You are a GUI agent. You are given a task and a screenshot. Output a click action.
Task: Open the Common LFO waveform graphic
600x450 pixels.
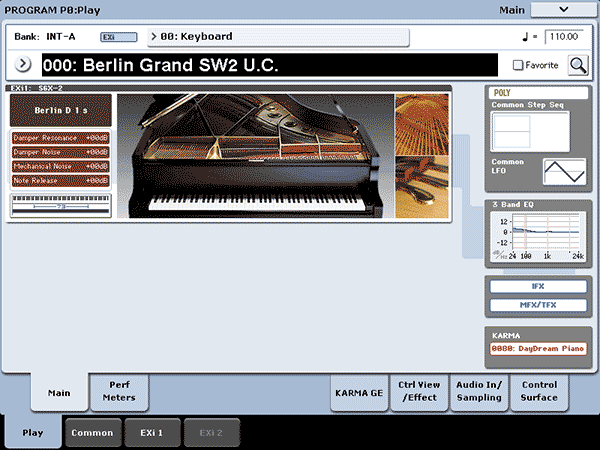coord(564,171)
